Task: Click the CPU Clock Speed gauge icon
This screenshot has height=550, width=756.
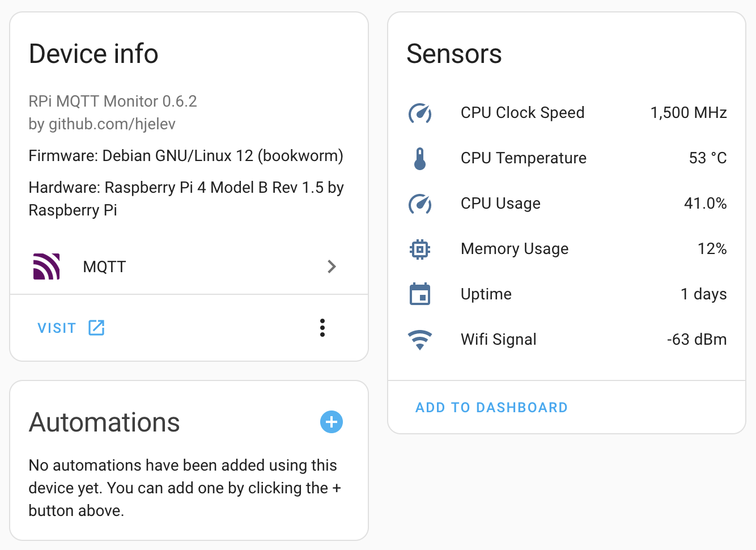Action: pyautogui.click(x=420, y=113)
